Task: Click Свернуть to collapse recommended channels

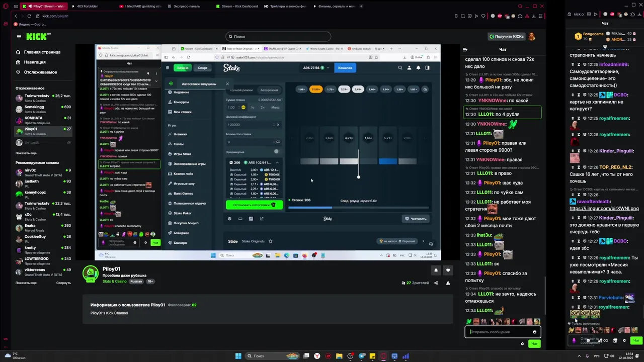Action: [63, 283]
